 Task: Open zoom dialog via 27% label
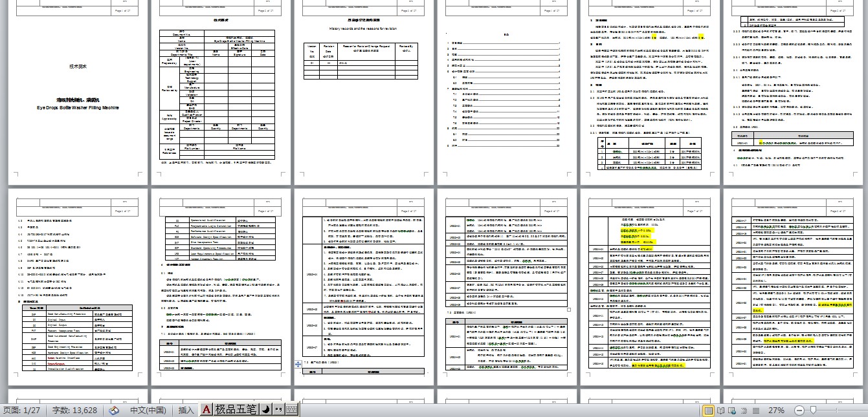coord(776,410)
